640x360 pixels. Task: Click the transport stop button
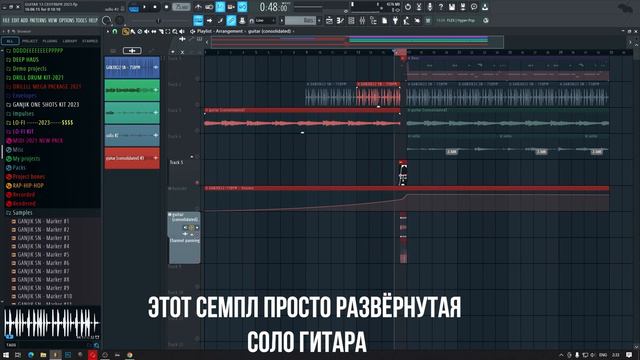(156, 7)
